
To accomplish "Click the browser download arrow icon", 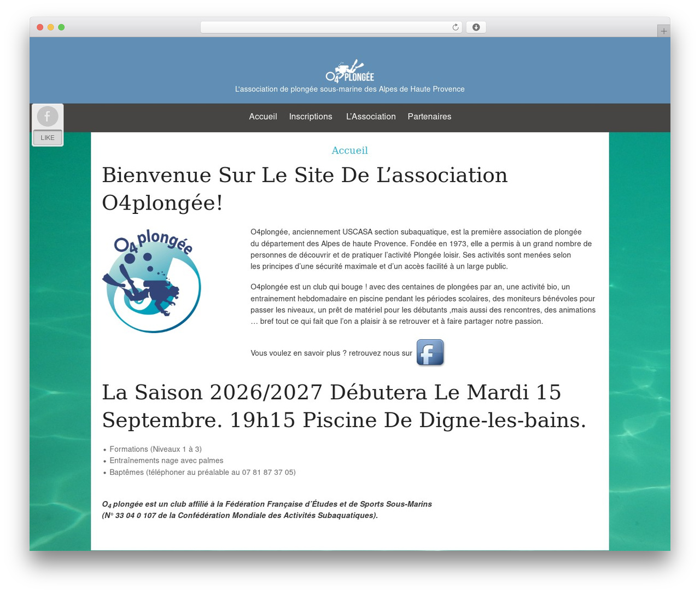I will tap(476, 27).
